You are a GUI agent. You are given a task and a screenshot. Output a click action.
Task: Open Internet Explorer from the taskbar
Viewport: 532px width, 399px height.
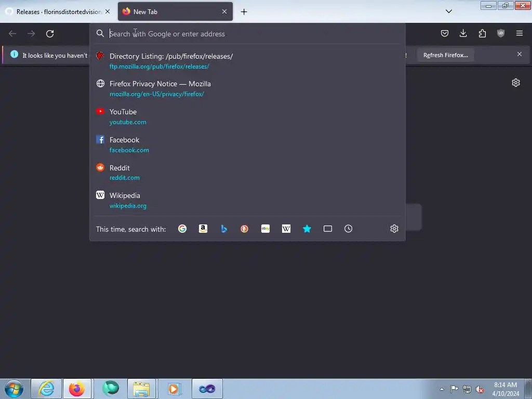coord(46,389)
